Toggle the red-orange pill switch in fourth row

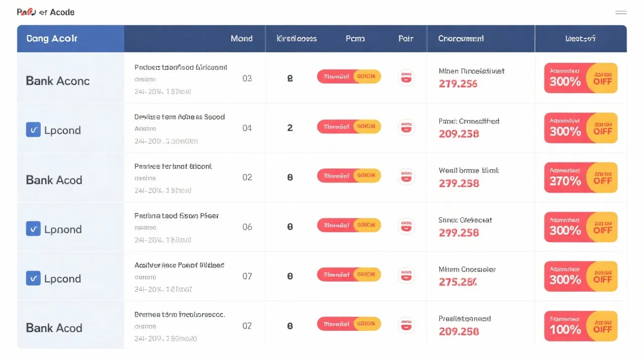tap(349, 226)
